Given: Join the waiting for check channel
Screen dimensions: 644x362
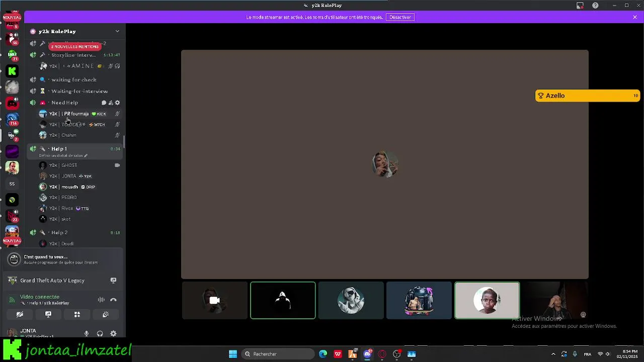Looking at the screenshot, I should click(74, 79).
